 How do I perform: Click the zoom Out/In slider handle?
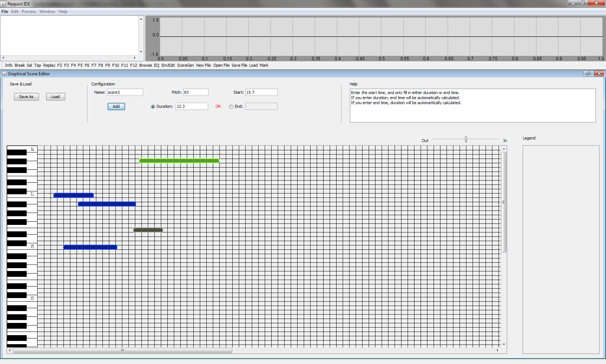466,139
